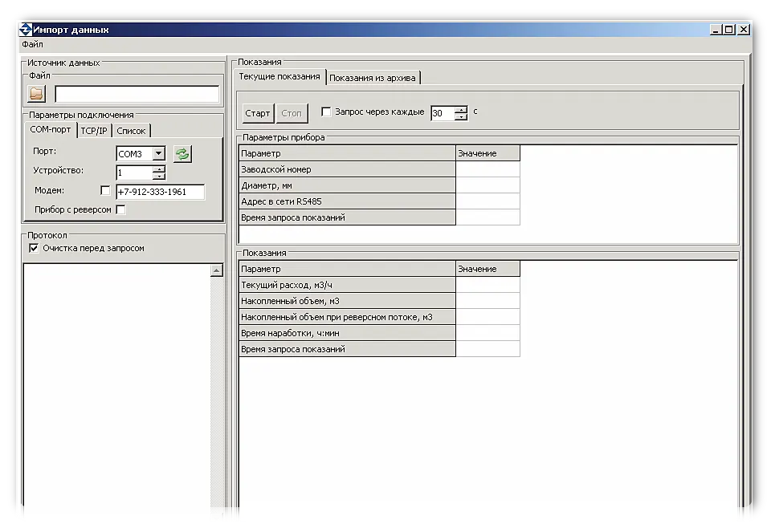Enable Запрос через каждые checkbox
The height and width of the screenshot is (532, 771).
click(x=326, y=112)
